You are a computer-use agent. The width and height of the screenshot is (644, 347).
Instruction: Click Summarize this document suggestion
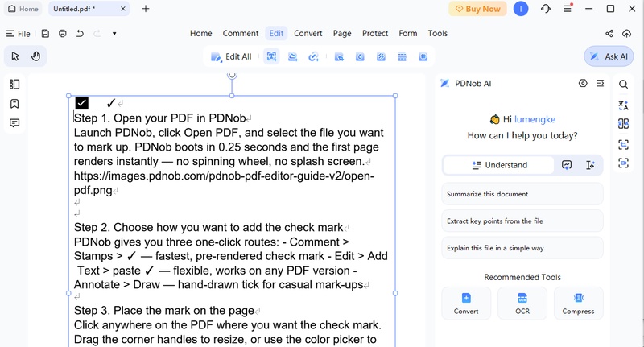tap(522, 194)
